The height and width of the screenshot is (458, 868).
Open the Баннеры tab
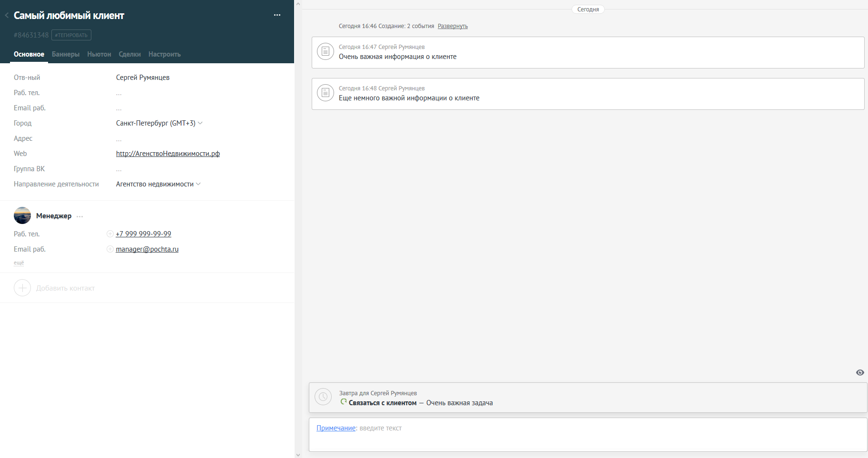pyautogui.click(x=66, y=54)
